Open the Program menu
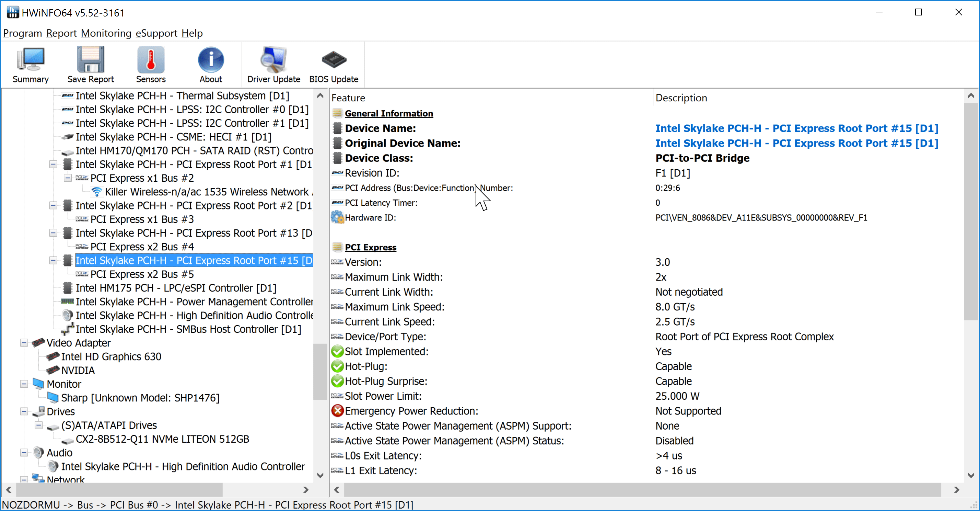The image size is (980, 511). point(22,34)
